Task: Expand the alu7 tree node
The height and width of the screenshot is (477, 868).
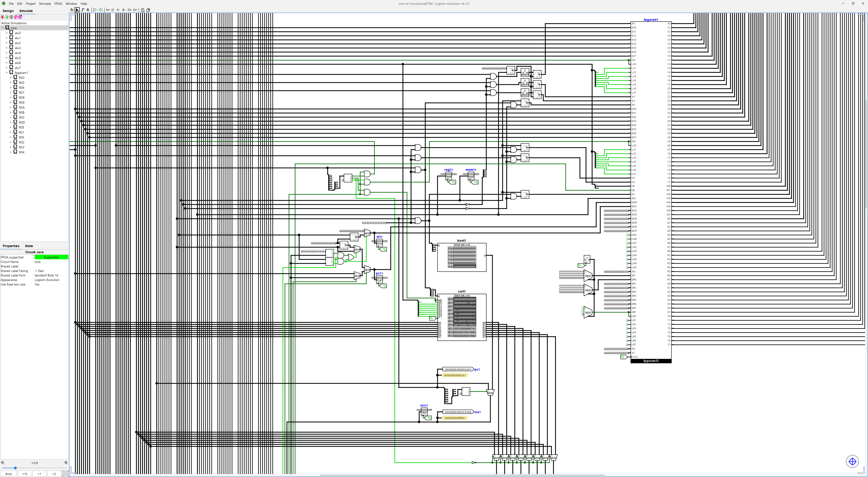Action: pos(7,68)
